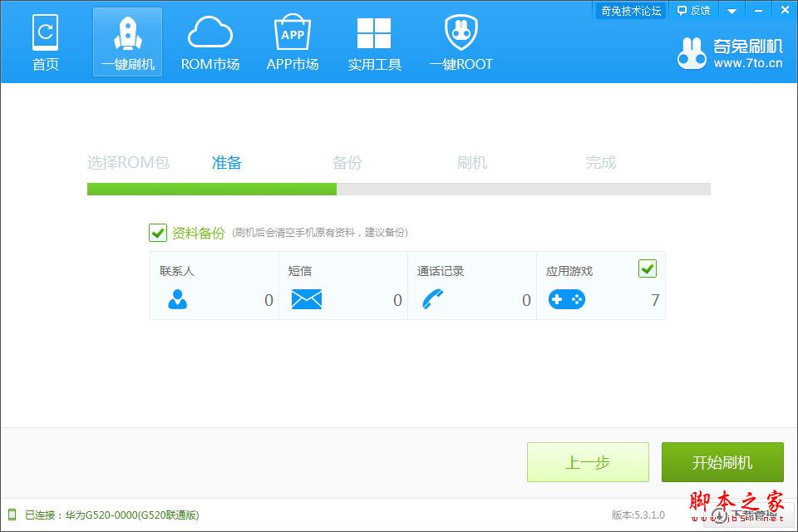This screenshot has height=532, width=798.
Task: Open the 奇兔技术论坛 forum link
Action: [x=631, y=11]
